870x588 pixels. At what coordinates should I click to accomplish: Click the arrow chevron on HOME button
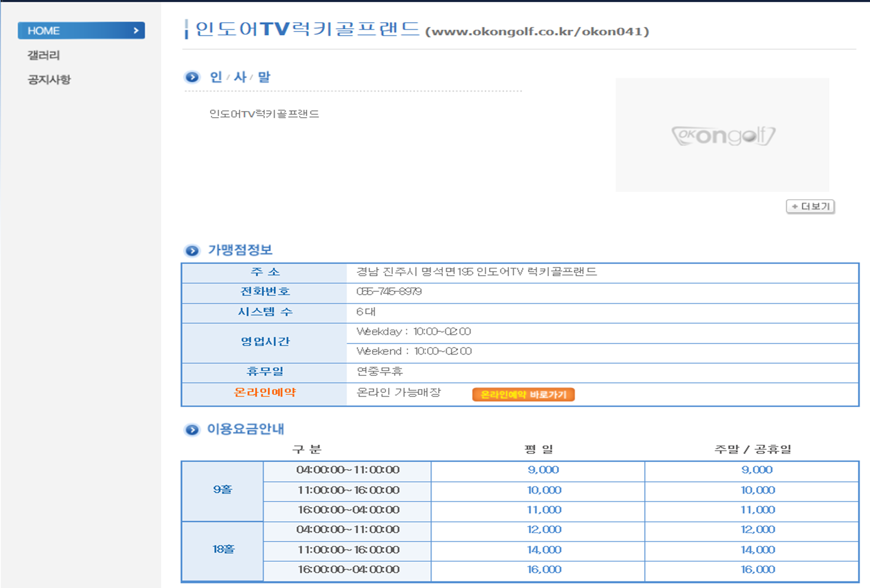click(136, 31)
